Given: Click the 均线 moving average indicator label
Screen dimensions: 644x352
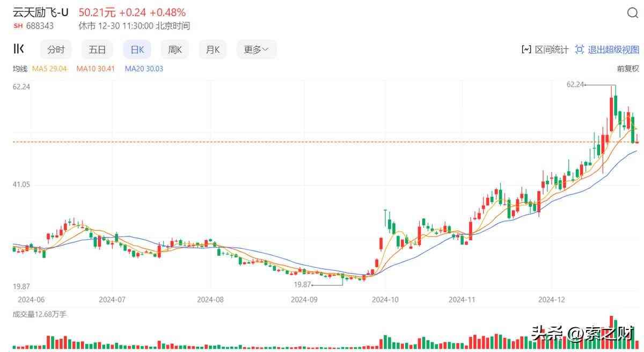Looking at the screenshot, I should (20, 69).
